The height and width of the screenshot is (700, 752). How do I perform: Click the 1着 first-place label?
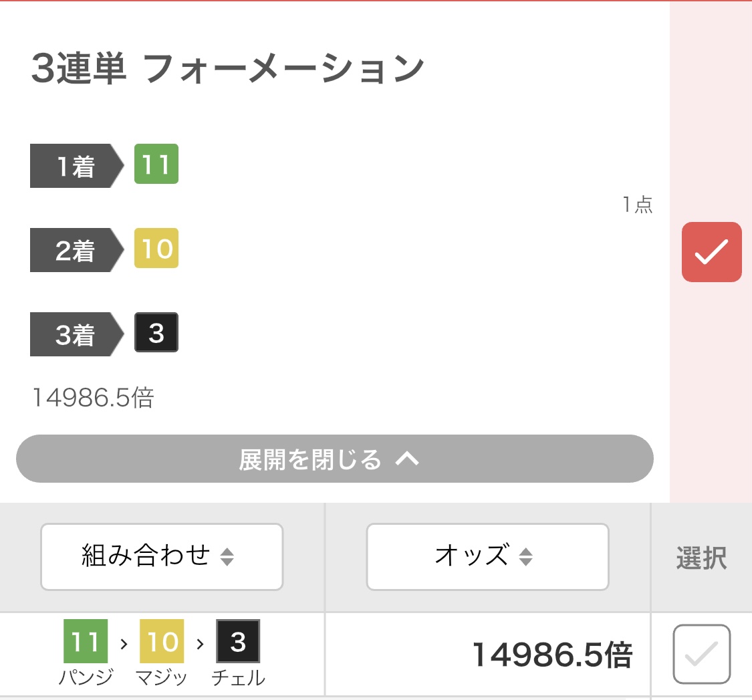[x=75, y=166]
